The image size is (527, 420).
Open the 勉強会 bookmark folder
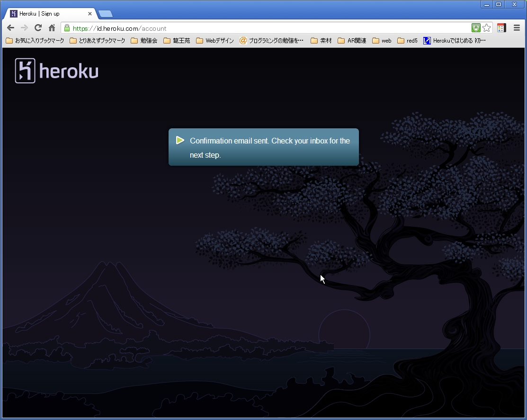tap(144, 41)
